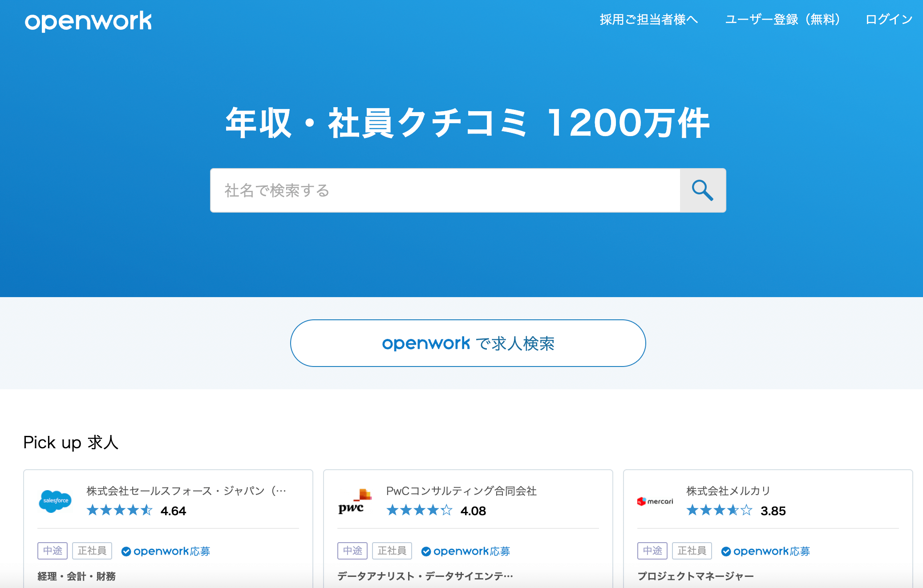Click the Salesforce cloud logo

coord(55,501)
